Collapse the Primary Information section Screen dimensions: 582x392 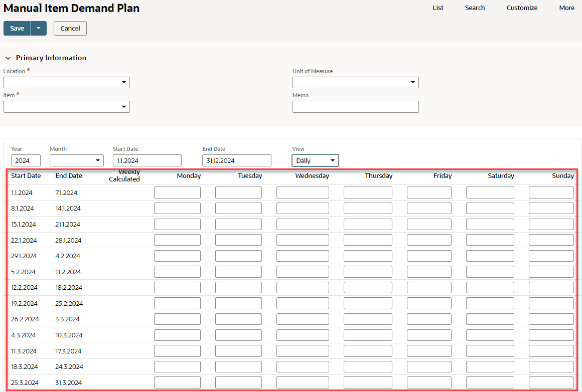coord(8,58)
